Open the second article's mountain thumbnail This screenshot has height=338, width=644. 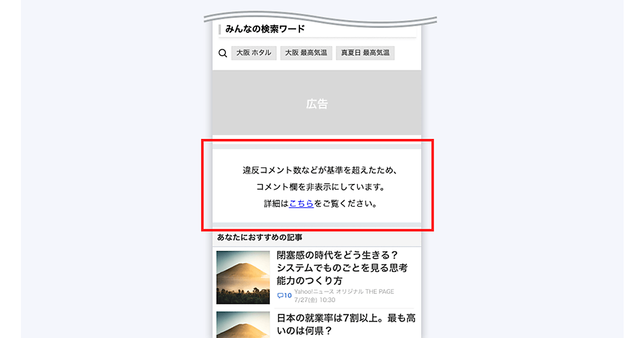point(243,325)
